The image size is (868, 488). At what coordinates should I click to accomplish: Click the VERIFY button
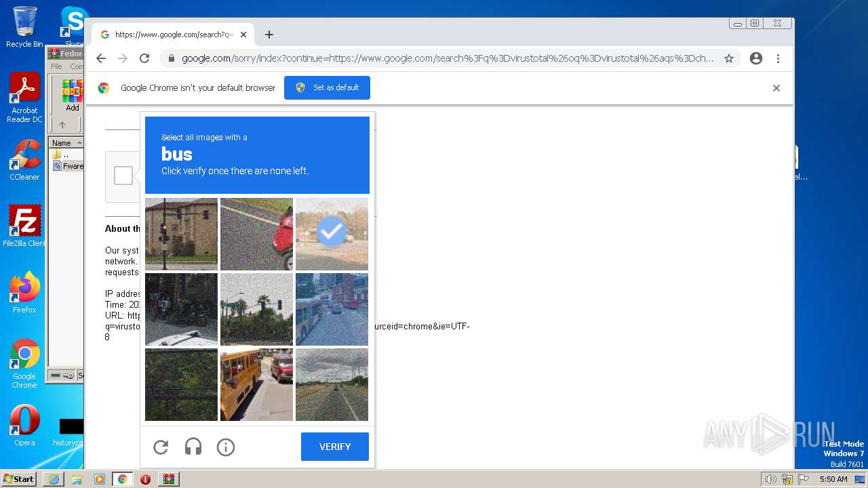(x=335, y=447)
